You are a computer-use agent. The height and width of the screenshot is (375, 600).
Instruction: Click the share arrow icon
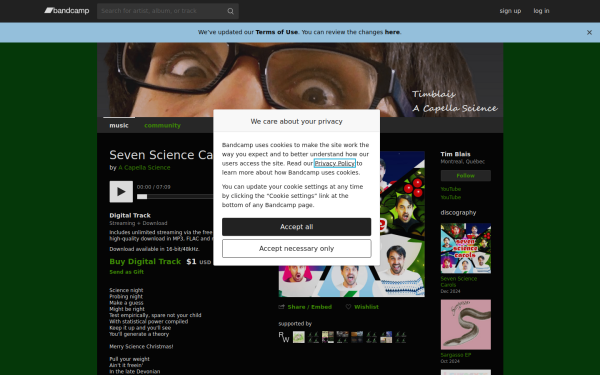click(282, 307)
